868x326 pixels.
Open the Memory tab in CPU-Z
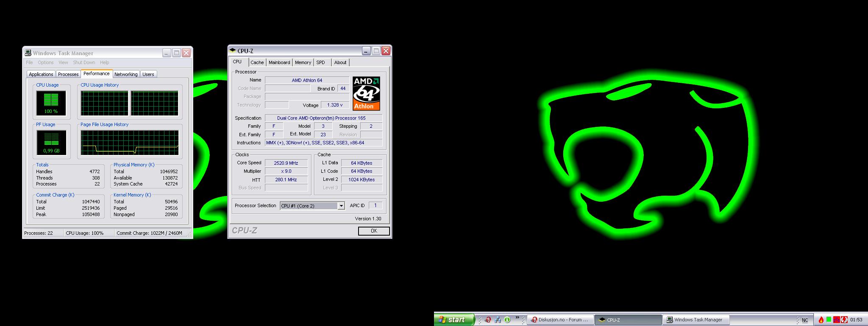[303, 62]
